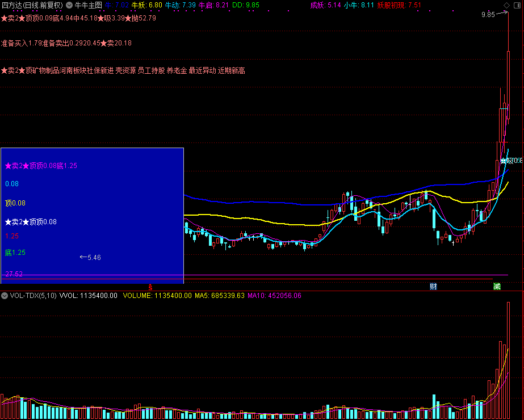
Task: Click the green 减 marker on the date axis
Action: [497, 287]
